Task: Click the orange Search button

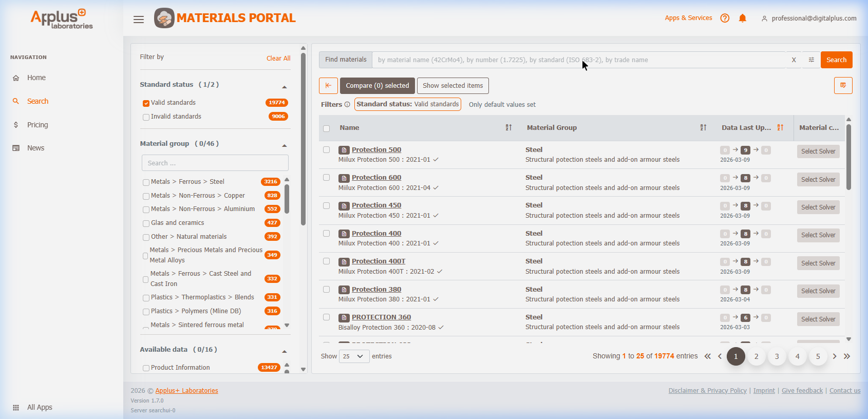Action: 836,60
